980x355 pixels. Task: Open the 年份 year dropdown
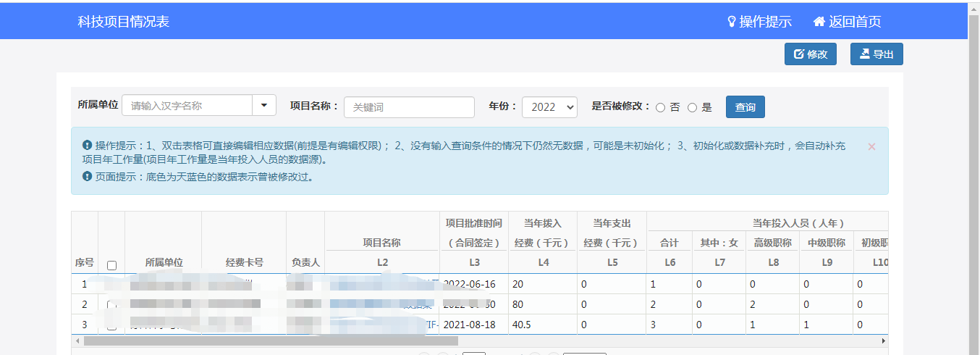549,106
